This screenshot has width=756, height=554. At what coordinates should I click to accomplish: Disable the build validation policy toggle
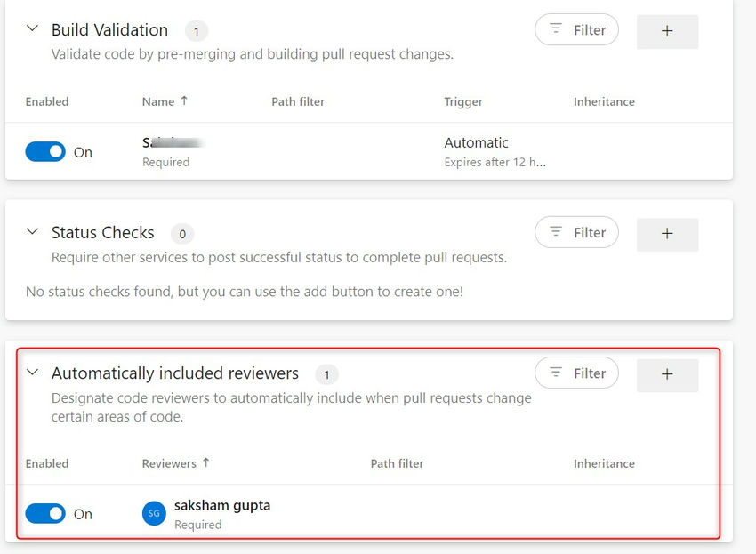(x=45, y=152)
